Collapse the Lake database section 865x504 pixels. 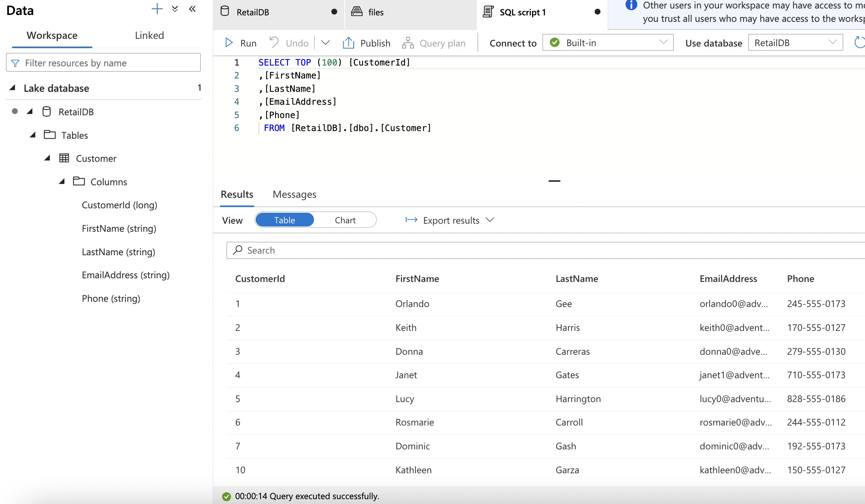[x=13, y=88]
